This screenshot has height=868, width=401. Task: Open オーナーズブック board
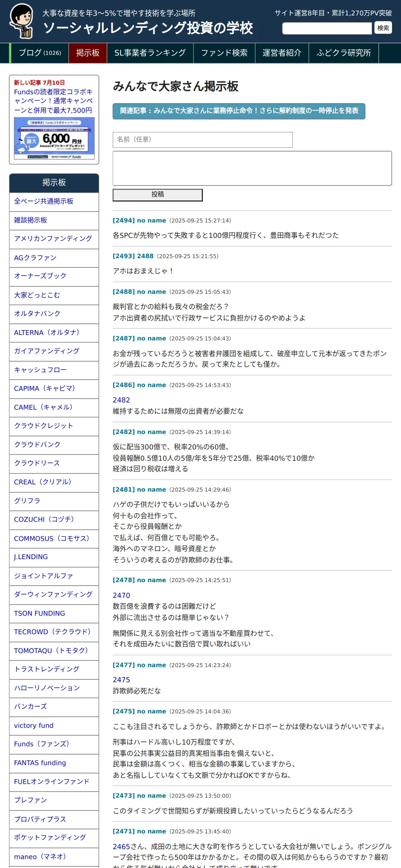(54, 276)
